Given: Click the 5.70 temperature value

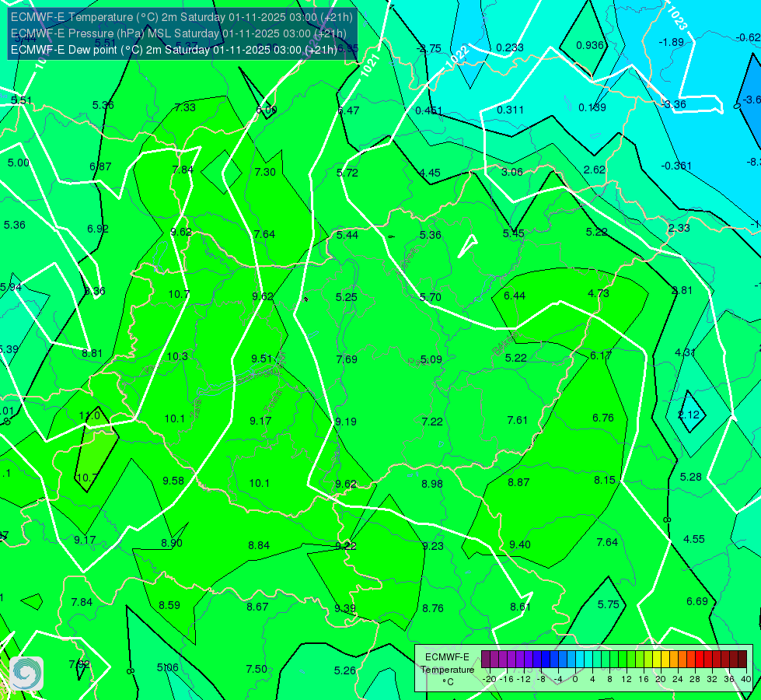Looking at the screenshot, I should point(431,297).
